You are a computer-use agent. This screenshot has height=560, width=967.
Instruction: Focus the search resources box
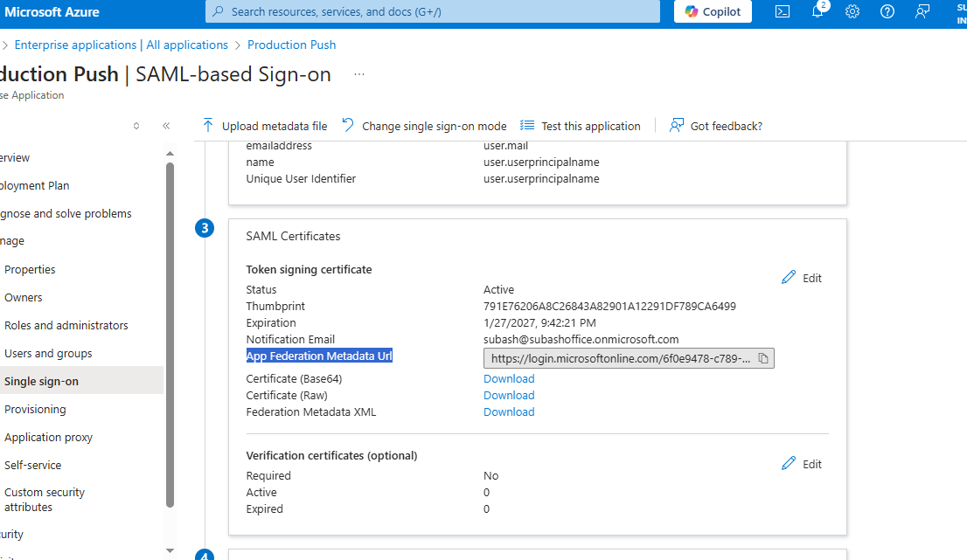[432, 11]
